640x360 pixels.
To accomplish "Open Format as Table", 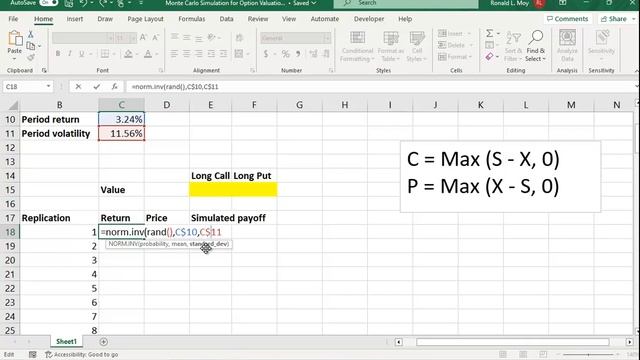I will [391, 47].
